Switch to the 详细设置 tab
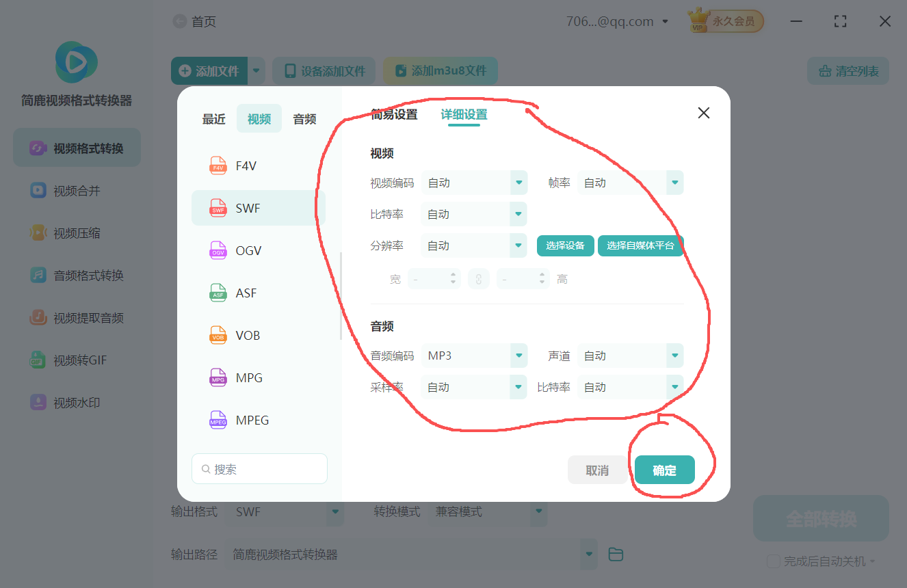Image resolution: width=907 pixels, height=588 pixels. (x=464, y=115)
